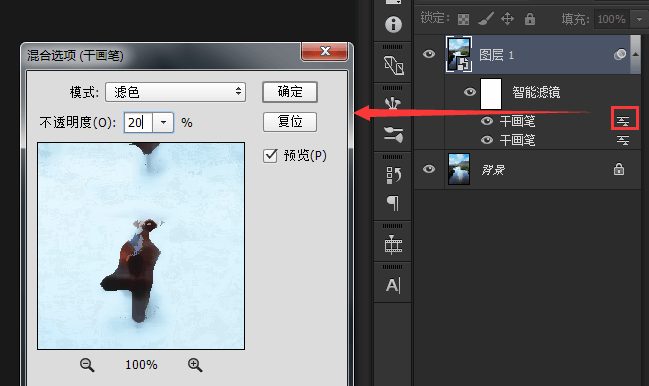Open blending options of first 干画笔 filter
The image size is (649, 386).
[624, 121]
